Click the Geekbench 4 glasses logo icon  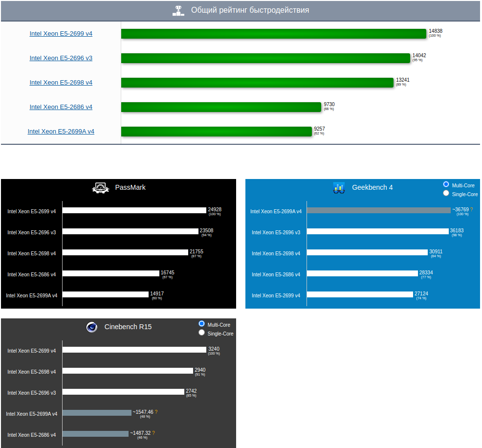[339, 188]
